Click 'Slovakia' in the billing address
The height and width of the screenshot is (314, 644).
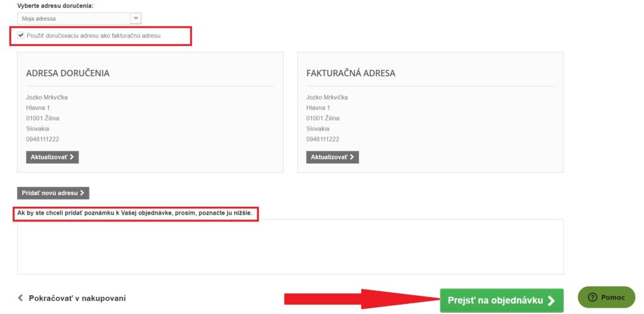click(318, 128)
